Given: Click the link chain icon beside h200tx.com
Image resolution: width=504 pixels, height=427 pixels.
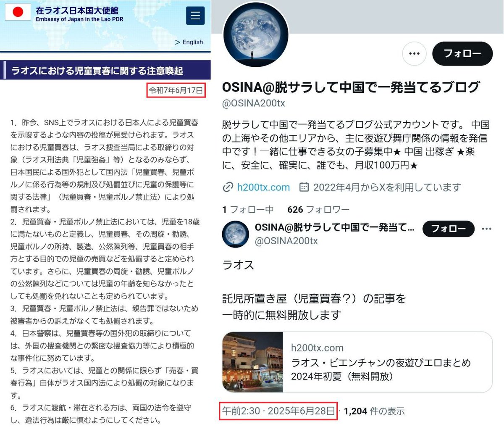Looking at the screenshot, I should (x=228, y=187).
